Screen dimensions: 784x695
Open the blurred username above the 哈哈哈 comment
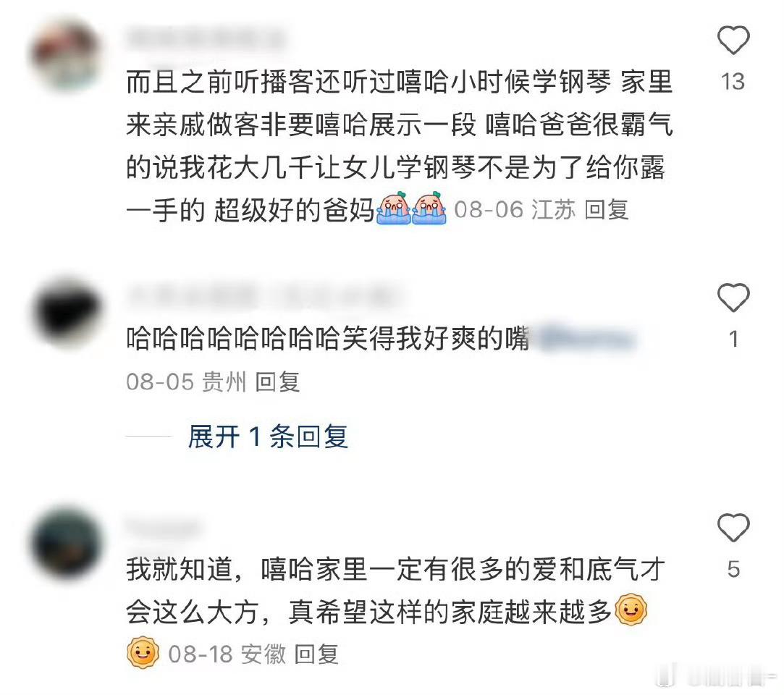pos(265,297)
